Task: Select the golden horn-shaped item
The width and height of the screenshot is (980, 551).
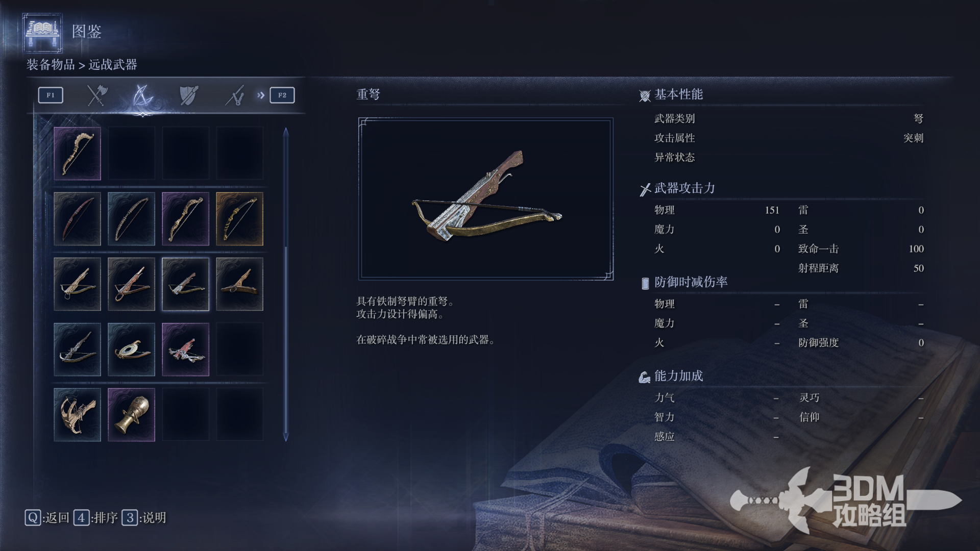Action: point(132,415)
